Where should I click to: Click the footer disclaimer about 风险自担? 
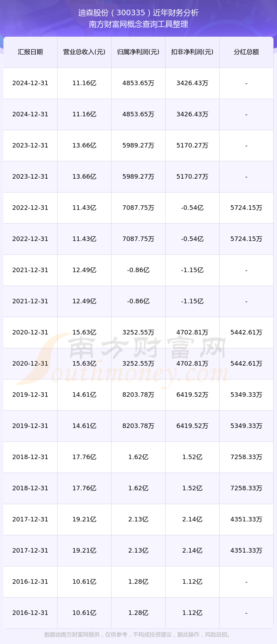tap(138, 634)
